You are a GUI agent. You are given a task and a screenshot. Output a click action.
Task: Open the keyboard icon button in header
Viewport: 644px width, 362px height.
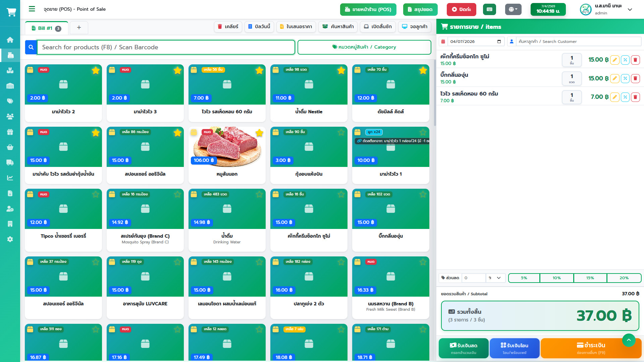pyautogui.click(x=489, y=9)
